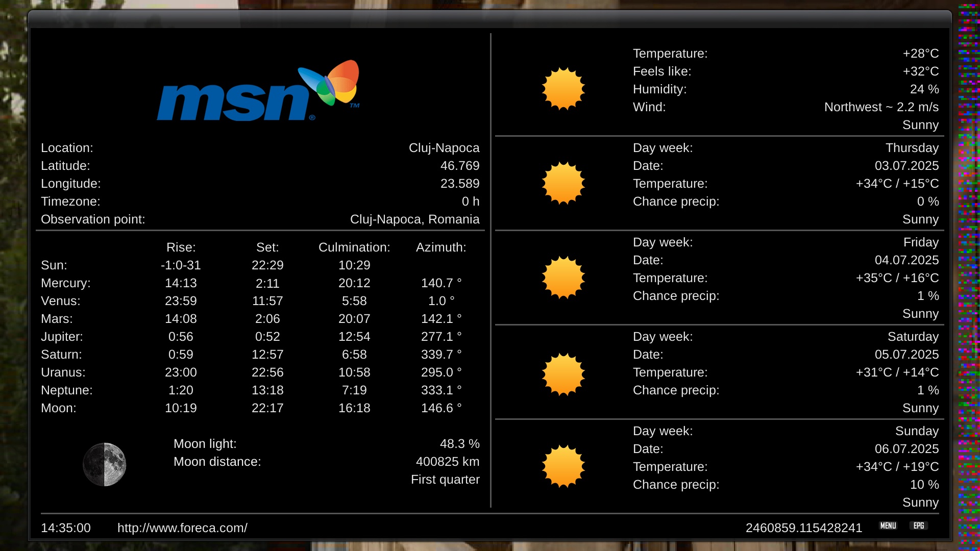Click the Azimuth column header
980x551 pixels.
click(440, 247)
